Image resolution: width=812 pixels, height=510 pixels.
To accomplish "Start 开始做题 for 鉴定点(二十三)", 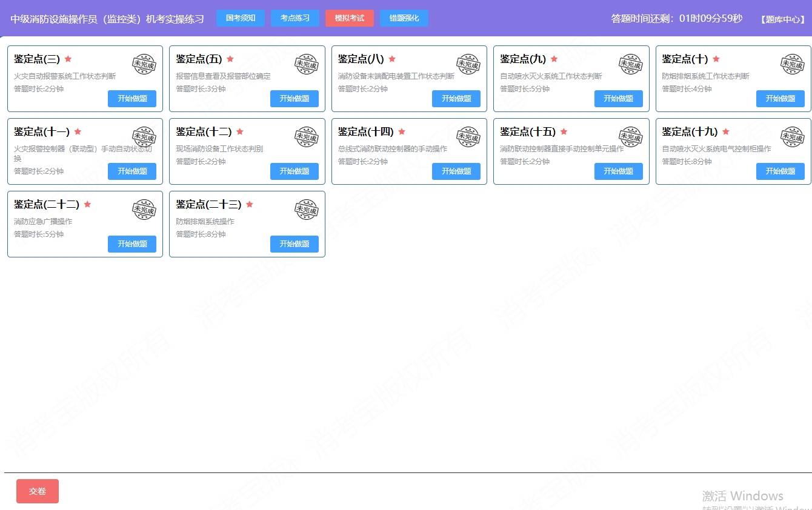I will click(x=295, y=244).
